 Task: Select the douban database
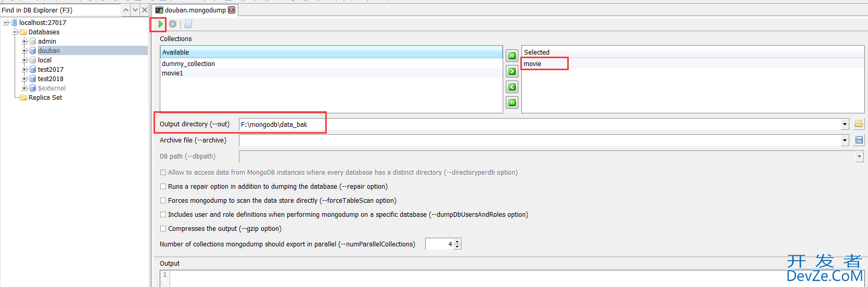[49, 51]
